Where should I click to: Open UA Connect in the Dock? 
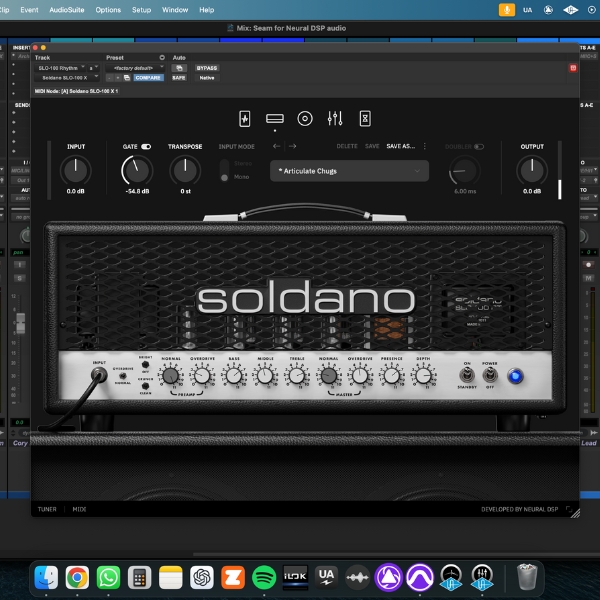click(x=326, y=577)
